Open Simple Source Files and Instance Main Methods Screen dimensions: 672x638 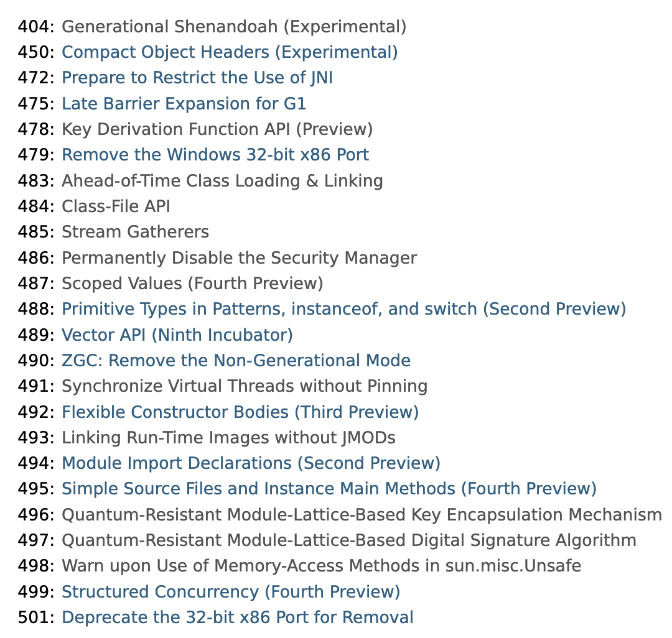329,489
